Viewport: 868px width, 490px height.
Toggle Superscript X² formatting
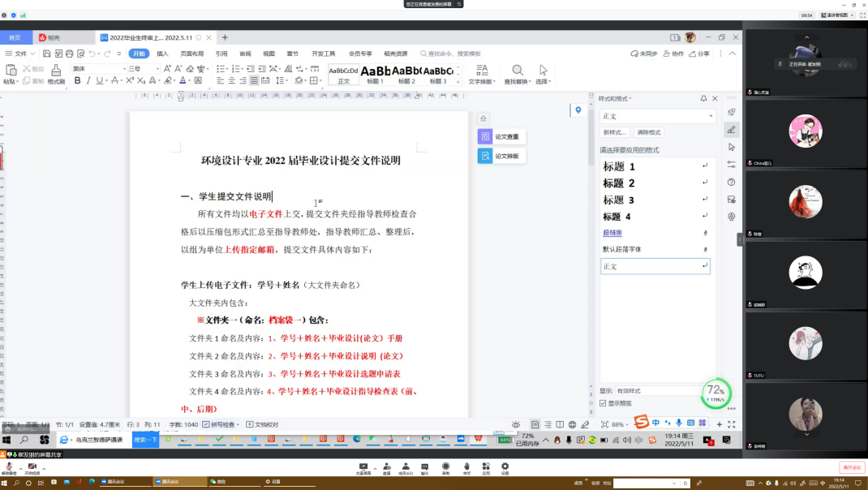130,81
